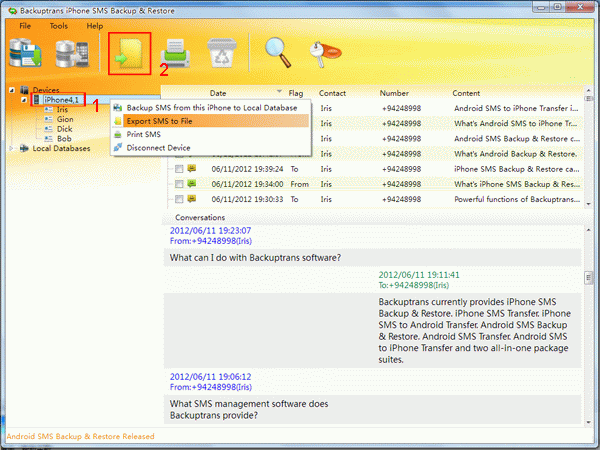Image resolution: width=600 pixels, height=450 pixels.
Task: Click the sent-message bubble icon at 19:39:24
Action: pyautogui.click(x=192, y=168)
